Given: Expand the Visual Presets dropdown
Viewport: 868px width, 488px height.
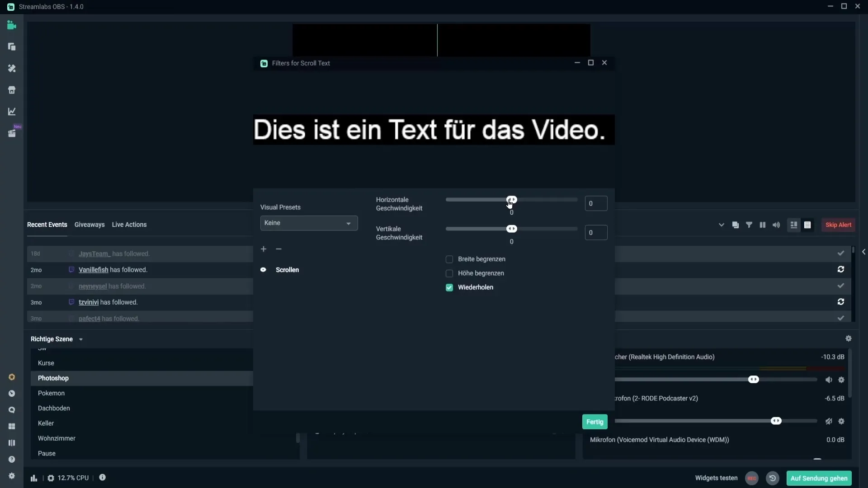Looking at the screenshot, I should coord(308,222).
